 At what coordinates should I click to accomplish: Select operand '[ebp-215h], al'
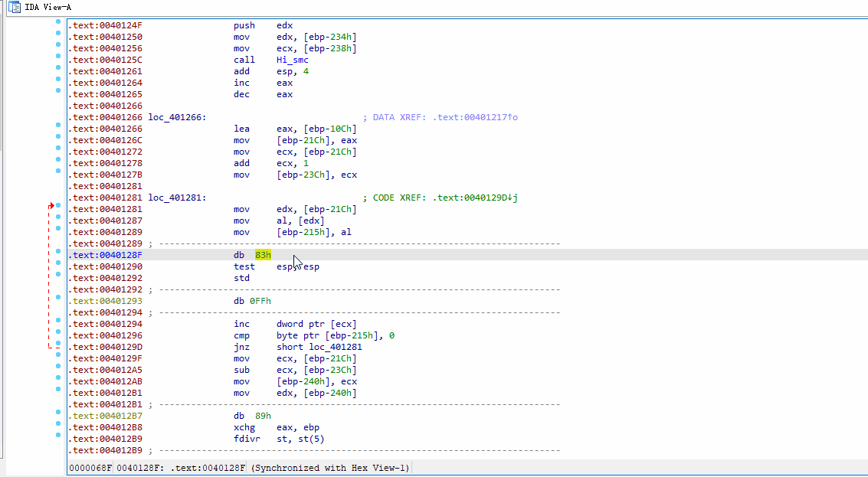(x=314, y=233)
